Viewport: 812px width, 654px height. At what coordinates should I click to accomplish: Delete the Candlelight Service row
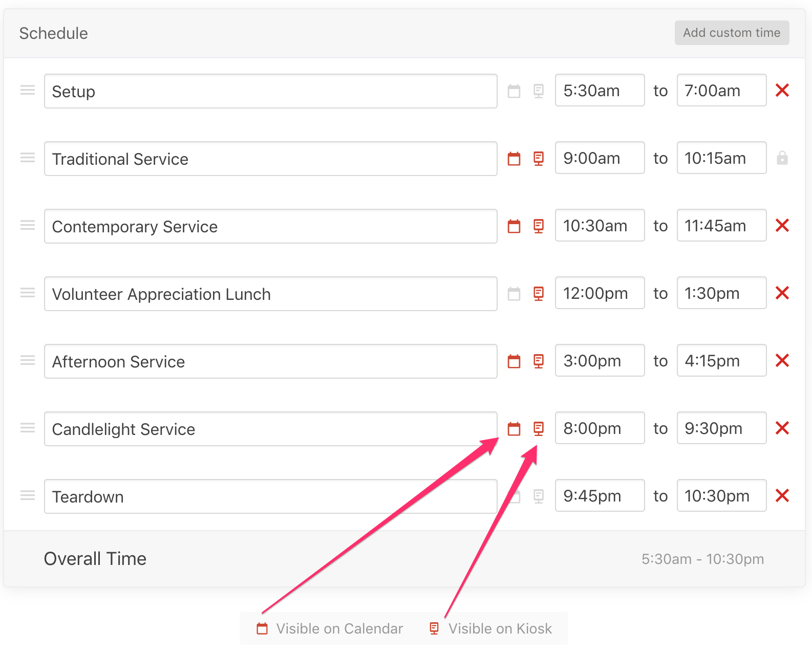click(782, 428)
